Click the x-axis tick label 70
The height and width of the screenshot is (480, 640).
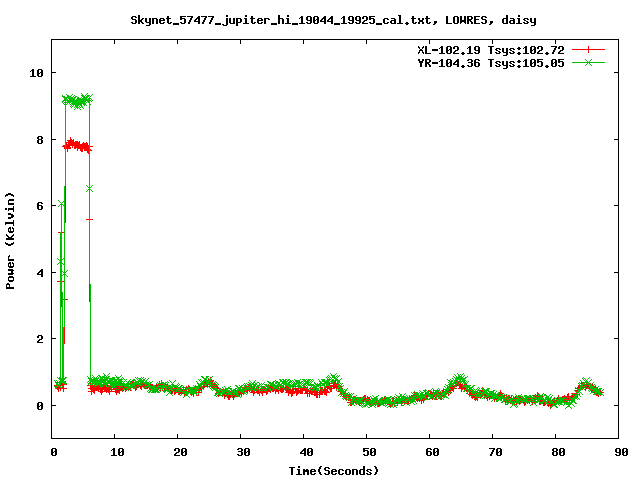495,452
